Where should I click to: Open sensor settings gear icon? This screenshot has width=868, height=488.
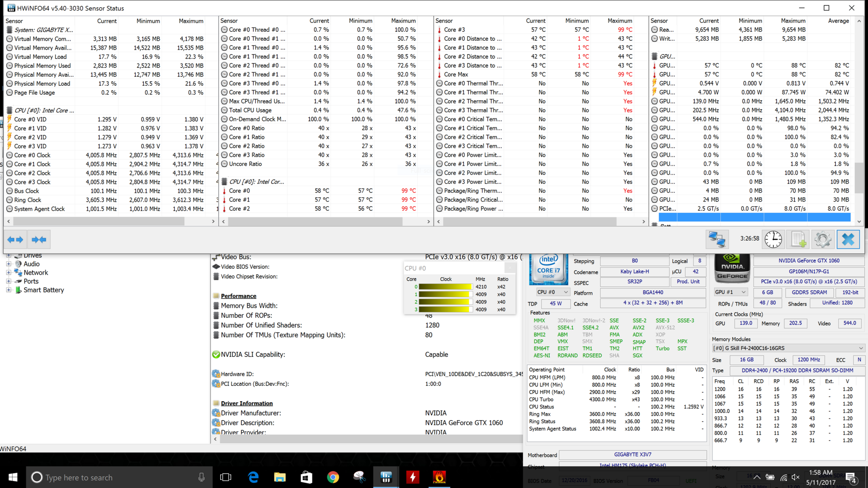pos(823,239)
